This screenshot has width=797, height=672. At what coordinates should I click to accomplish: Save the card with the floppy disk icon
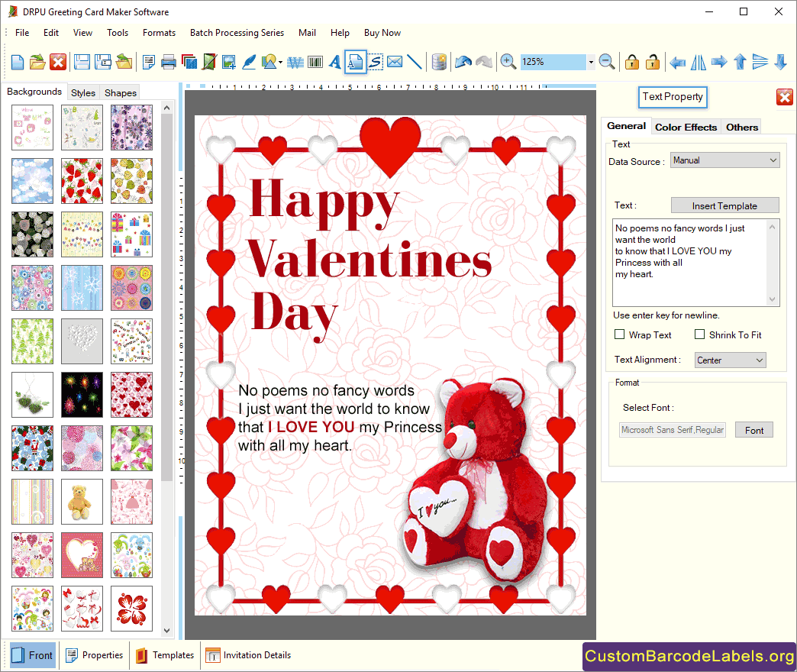[82, 62]
